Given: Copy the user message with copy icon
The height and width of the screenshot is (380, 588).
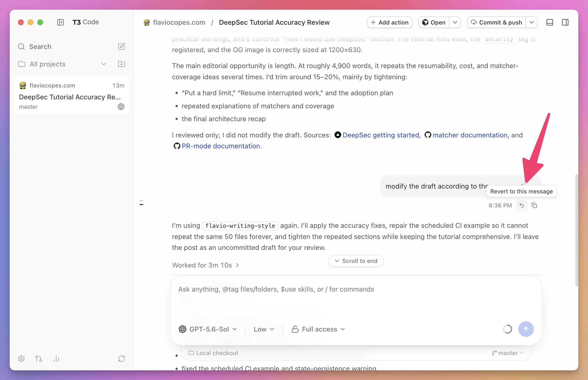Looking at the screenshot, I should (534, 205).
